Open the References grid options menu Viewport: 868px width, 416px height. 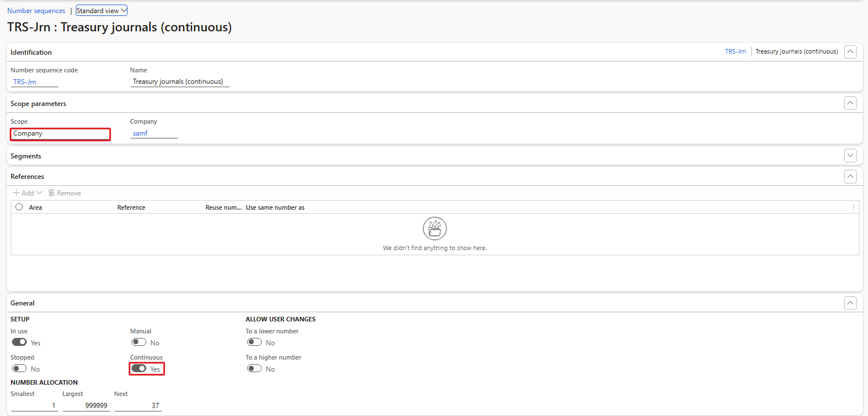point(854,207)
